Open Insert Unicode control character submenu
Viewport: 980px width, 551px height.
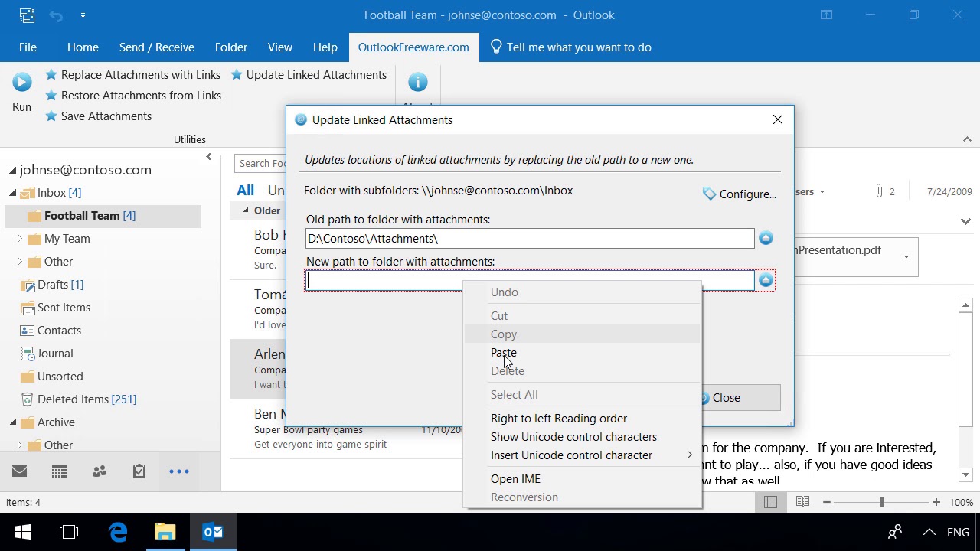(x=582, y=455)
